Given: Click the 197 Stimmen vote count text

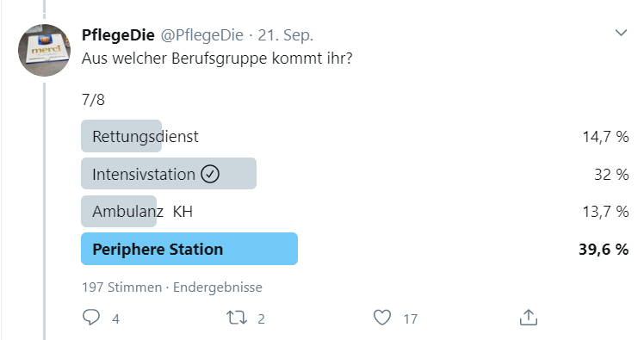Looking at the screenshot, I should point(121,287).
